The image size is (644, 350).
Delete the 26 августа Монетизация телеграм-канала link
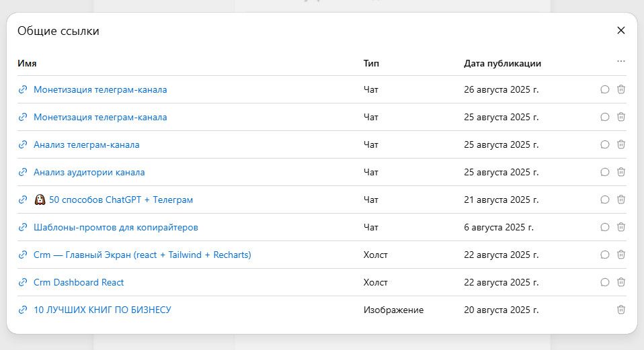(621, 89)
